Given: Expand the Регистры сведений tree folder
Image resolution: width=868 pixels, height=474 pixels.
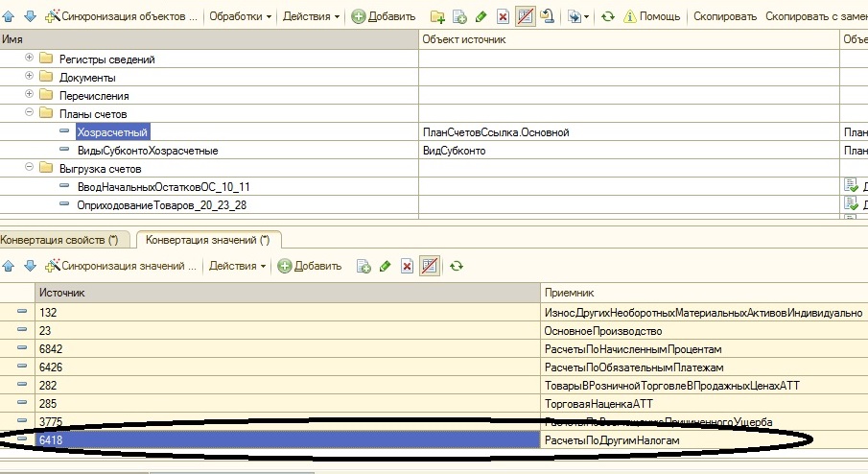Looking at the screenshot, I should click(30, 59).
